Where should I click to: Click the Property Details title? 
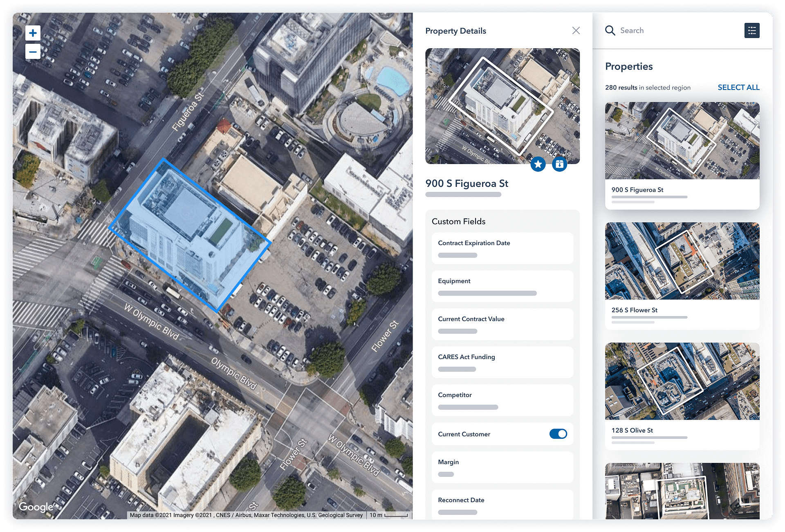455,31
